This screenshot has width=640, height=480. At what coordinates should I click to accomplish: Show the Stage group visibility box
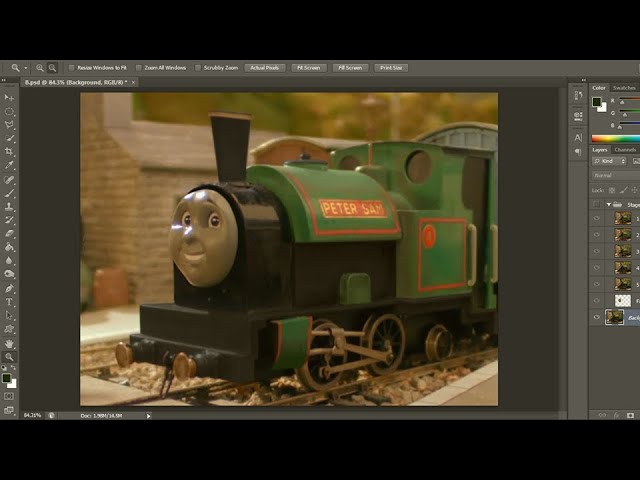click(596, 204)
